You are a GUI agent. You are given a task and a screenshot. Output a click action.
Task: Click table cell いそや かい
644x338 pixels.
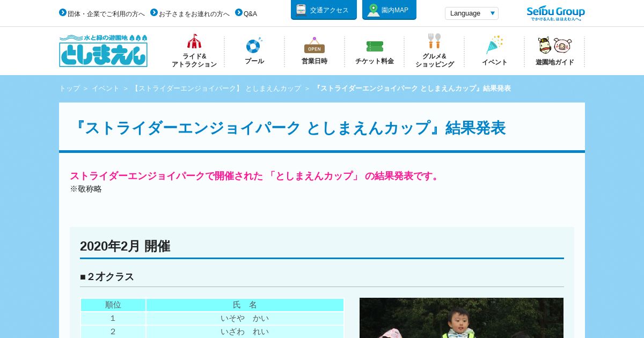click(x=245, y=318)
